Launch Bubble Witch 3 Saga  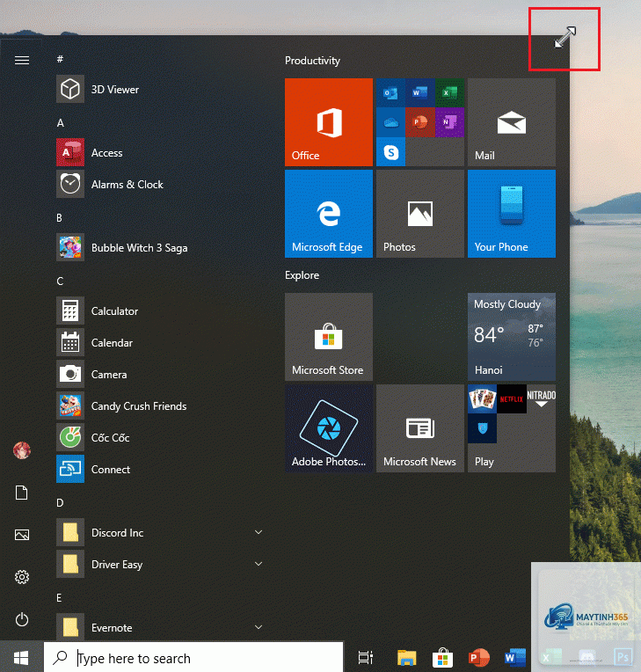tap(159, 248)
